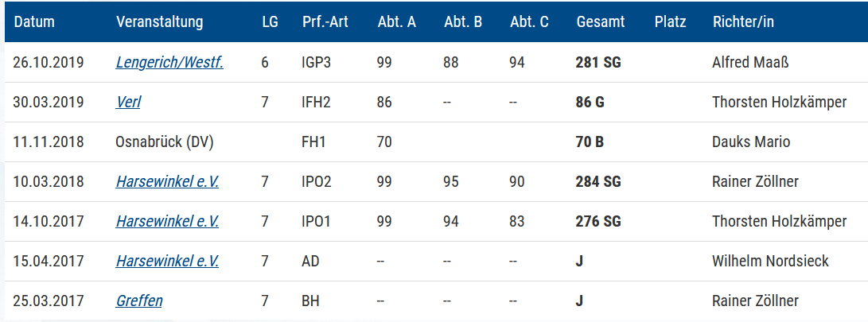Click the Abt. C column header

(530, 22)
